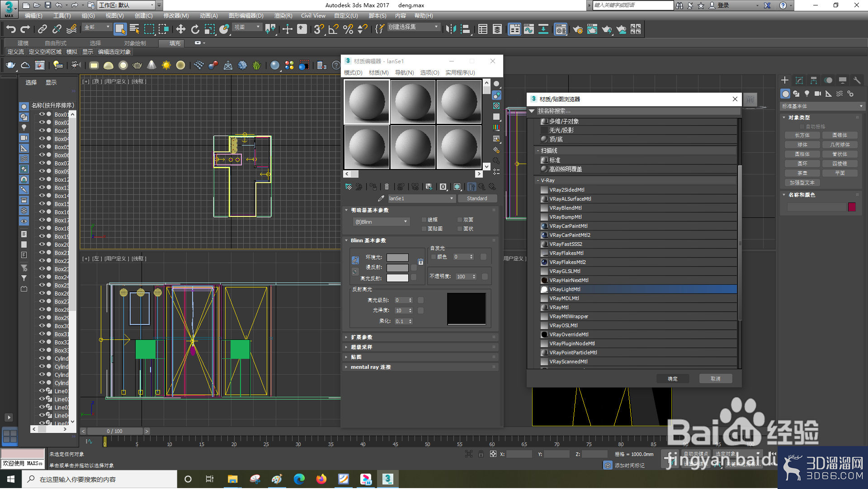Toggle the Percent Snap tool
The height and width of the screenshot is (489, 868).
348,29
